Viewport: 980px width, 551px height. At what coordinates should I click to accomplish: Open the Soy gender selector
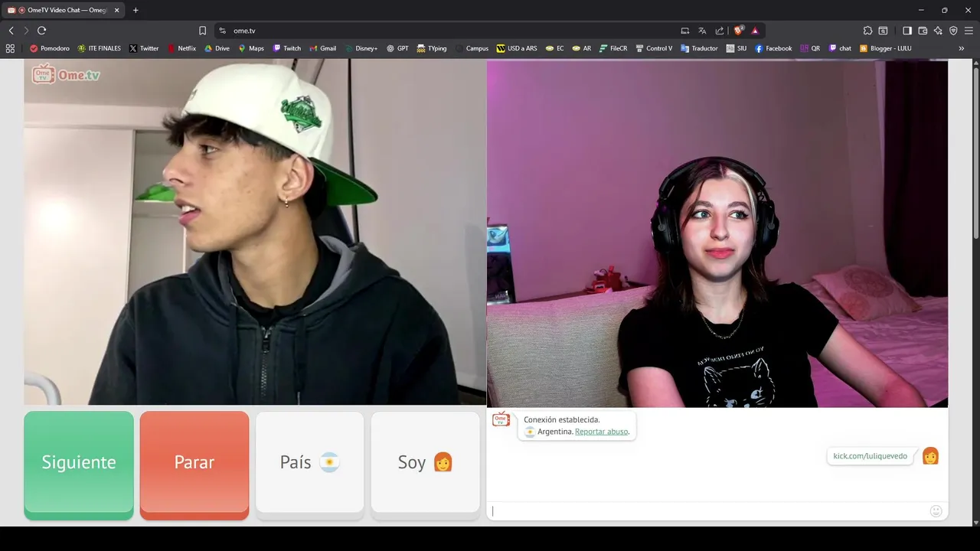click(425, 462)
